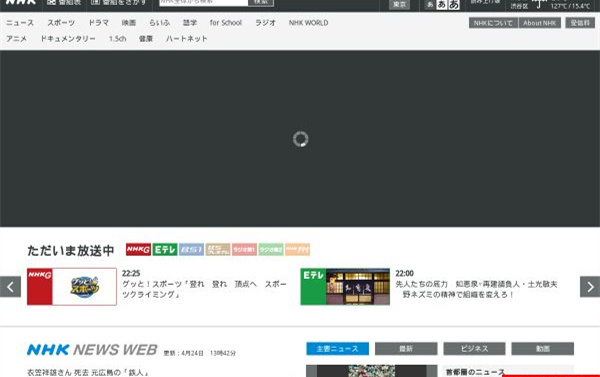The height and width of the screenshot is (377, 600).
Task: Open the スポーツ menu
Action: pos(61,23)
